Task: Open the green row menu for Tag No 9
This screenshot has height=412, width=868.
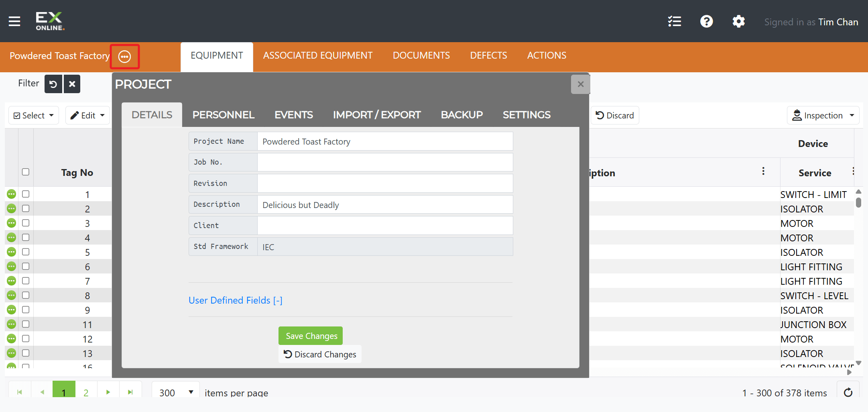Action: tap(12, 310)
